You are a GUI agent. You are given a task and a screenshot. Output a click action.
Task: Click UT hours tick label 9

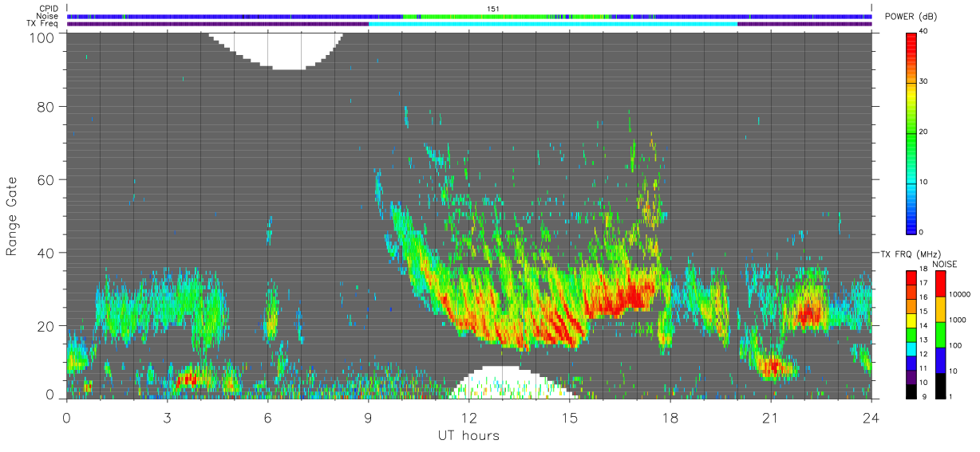click(368, 416)
